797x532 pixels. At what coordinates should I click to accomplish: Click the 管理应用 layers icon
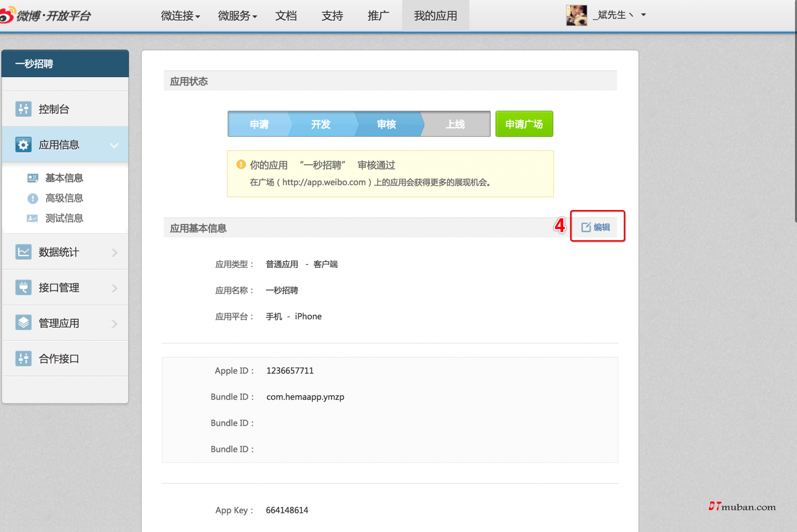click(23, 323)
